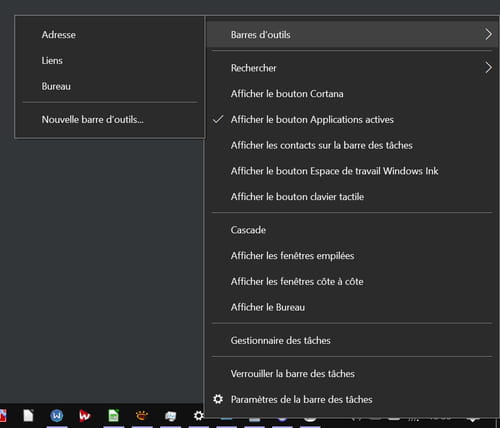Viewport: 500px width, 428px height.
Task: Click the gear icon beside Paramètres de la barre
Action: pyautogui.click(x=218, y=399)
